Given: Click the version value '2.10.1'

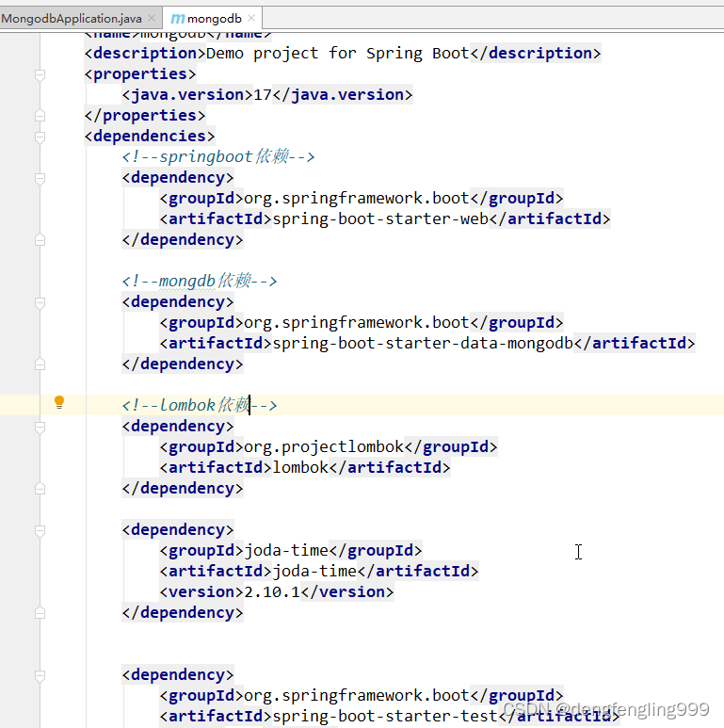Looking at the screenshot, I should coord(272,592).
